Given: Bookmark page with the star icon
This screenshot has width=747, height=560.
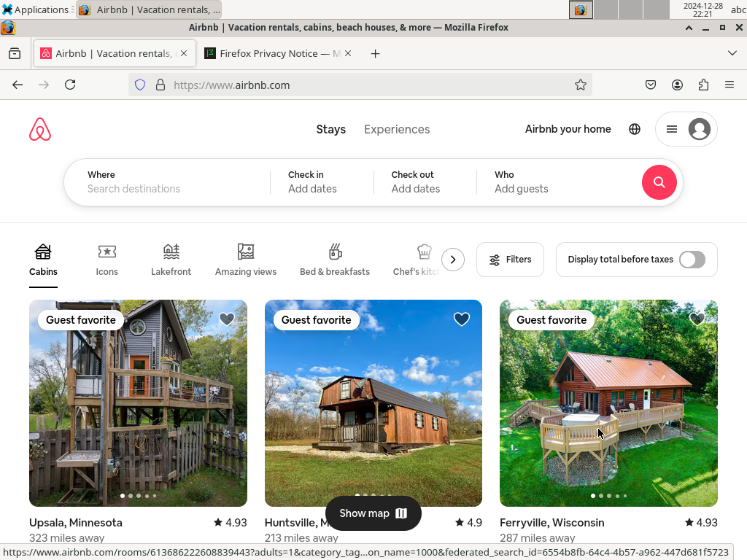Looking at the screenshot, I should [580, 85].
